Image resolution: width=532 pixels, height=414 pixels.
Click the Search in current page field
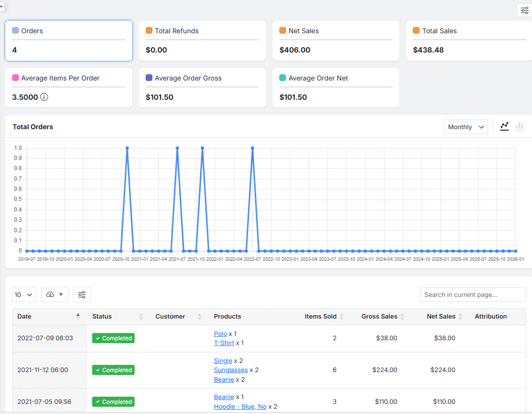(473, 294)
